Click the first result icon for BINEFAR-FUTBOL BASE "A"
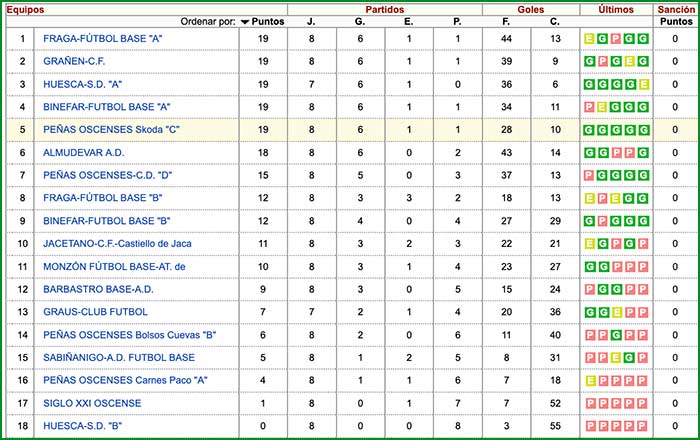This screenshot has height=440, width=700. coord(589,107)
